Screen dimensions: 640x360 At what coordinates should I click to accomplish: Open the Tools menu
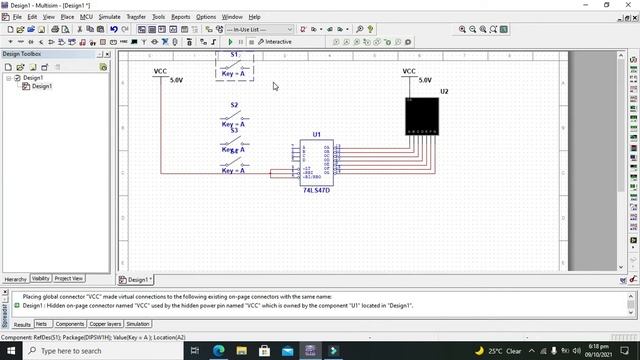click(x=158, y=17)
